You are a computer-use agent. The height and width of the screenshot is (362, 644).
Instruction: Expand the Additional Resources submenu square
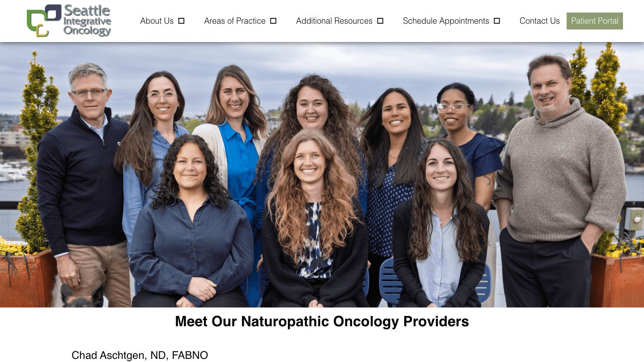pyautogui.click(x=380, y=21)
